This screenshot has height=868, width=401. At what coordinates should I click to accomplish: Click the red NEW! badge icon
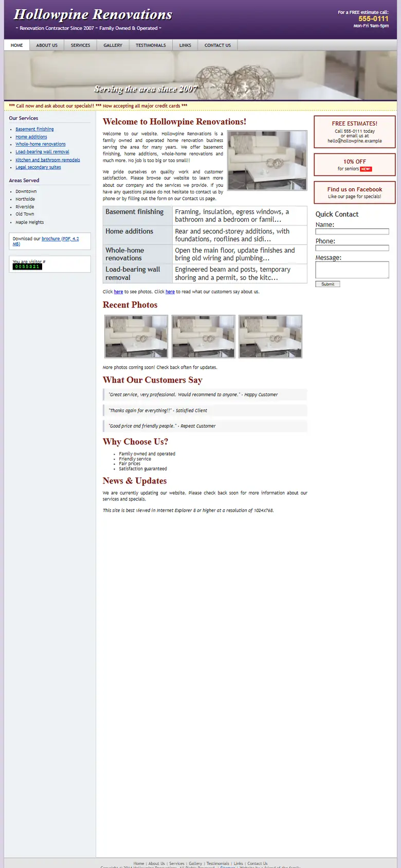click(366, 169)
